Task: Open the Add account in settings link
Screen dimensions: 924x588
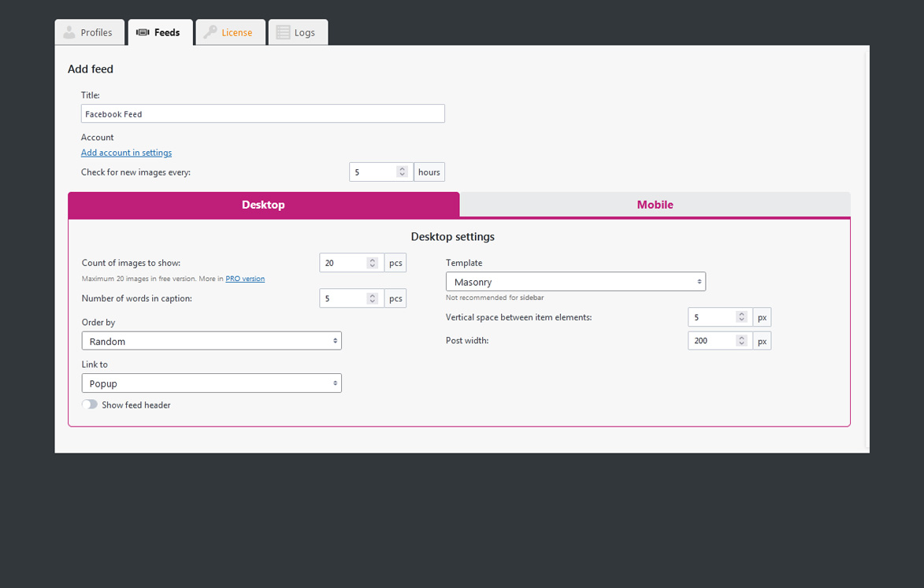Action: point(126,153)
